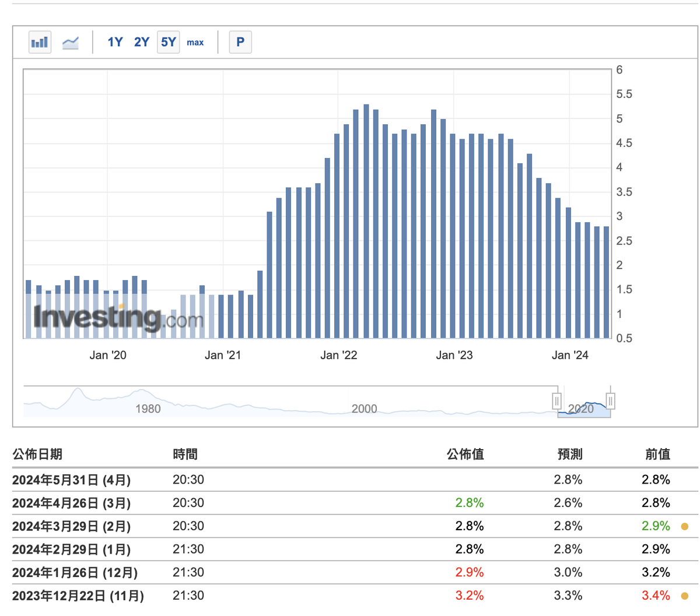The height and width of the screenshot is (616, 700).
Task: Click the red 3.4% previous value for 11月
Action: (x=656, y=596)
